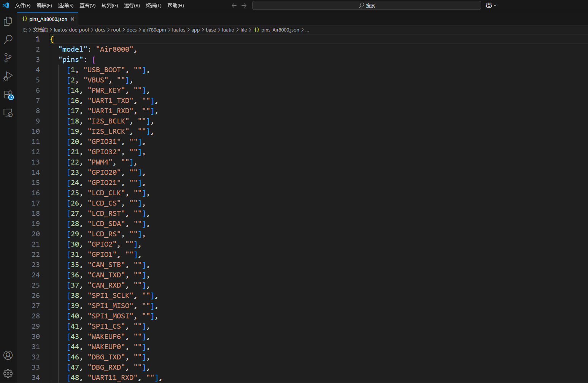
Task: Go forward with the right arrow
Action: coord(244,5)
